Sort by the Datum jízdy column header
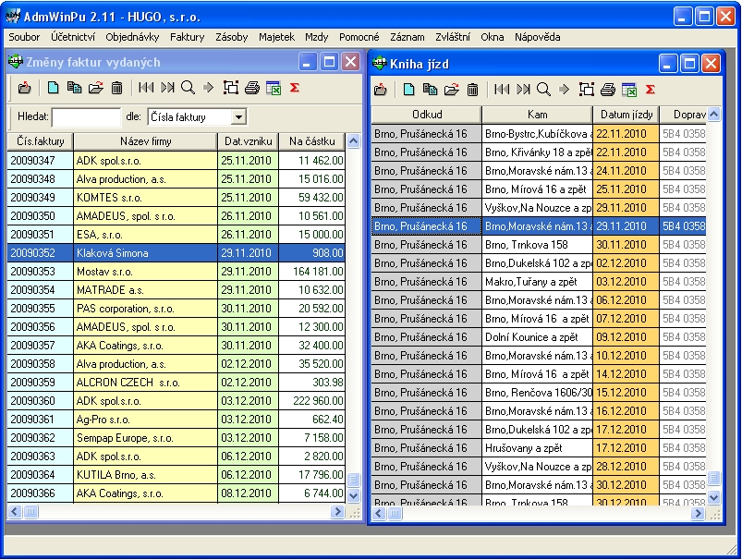Viewport: 742px width, 560px height. pos(626,115)
